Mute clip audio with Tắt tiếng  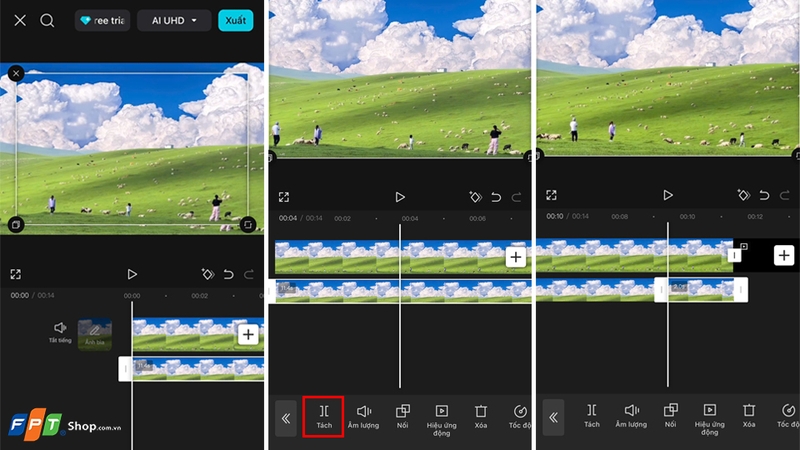[60, 332]
